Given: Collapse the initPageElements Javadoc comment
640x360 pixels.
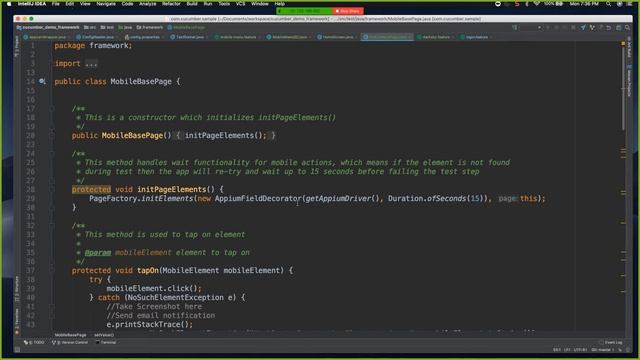Looking at the screenshot, I should click(x=52, y=153).
